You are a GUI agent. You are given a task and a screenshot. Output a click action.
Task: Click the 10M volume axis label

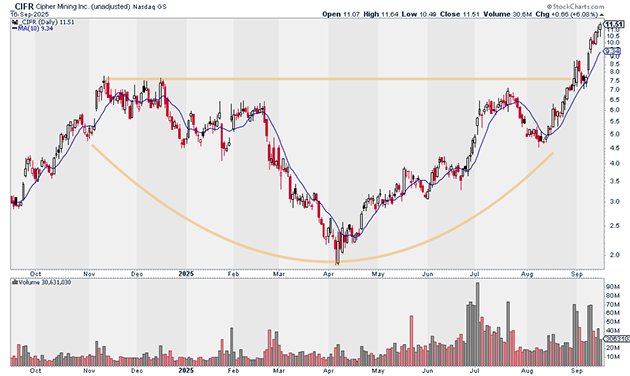pyautogui.click(x=612, y=357)
